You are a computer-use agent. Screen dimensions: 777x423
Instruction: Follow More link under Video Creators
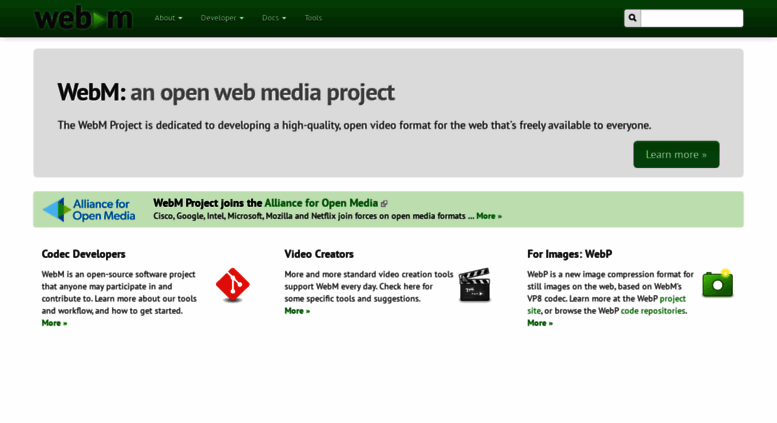click(297, 311)
